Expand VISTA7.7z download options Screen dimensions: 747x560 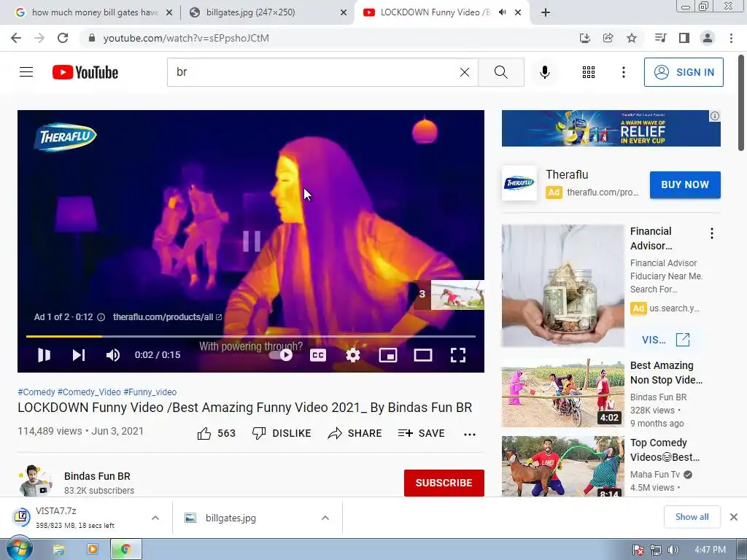pyautogui.click(x=155, y=518)
